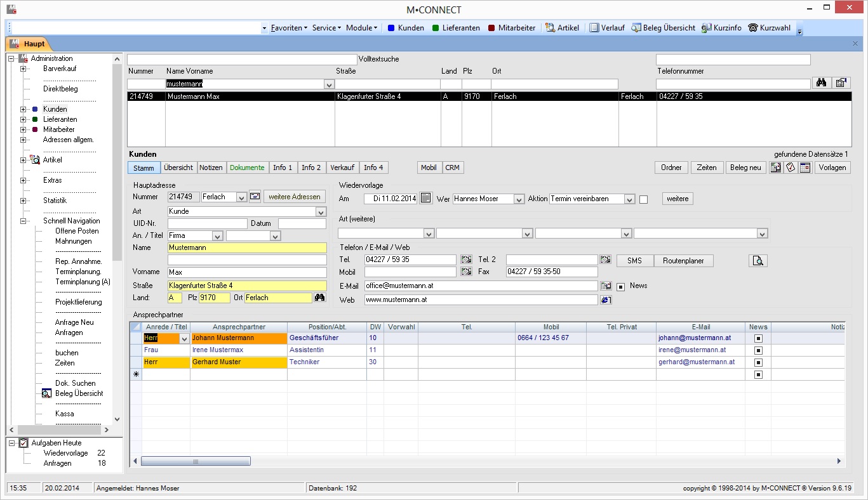The image size is (868, 500).
Task: Click the tag icon before Vorlagen
Action: pyautogui.click(x=791, y=168)
